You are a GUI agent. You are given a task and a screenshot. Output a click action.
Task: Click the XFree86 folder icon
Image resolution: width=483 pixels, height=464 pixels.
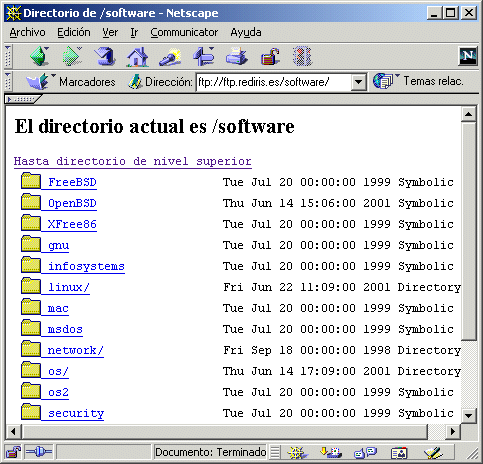tap(31, 223)
